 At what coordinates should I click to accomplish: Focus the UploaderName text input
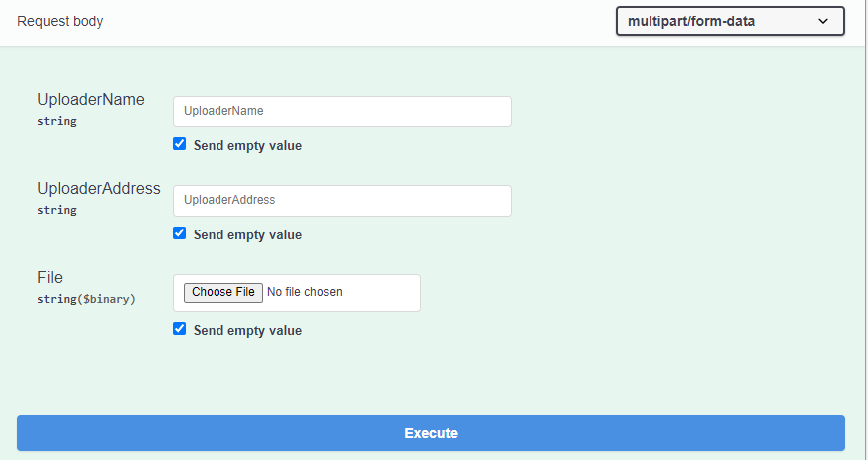coord(342,112)
